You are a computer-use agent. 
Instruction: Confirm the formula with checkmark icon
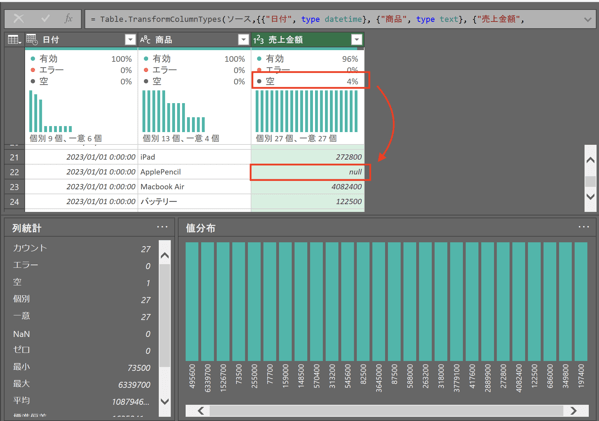pos(45,19)
